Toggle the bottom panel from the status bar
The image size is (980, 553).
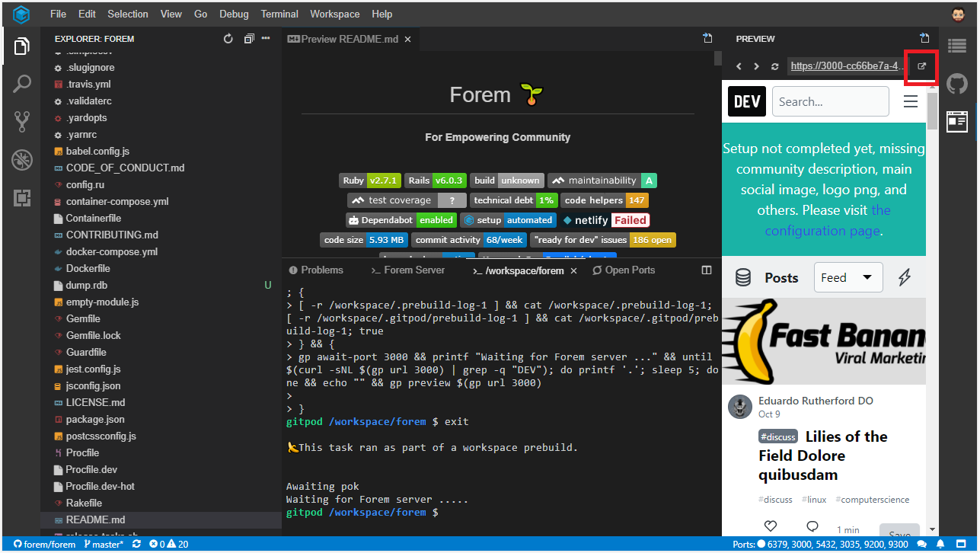tap(961, 545)
